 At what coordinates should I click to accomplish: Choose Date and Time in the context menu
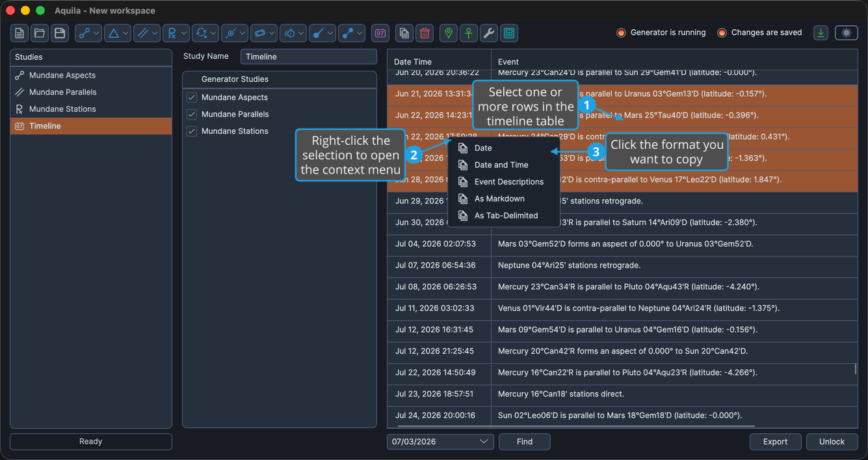pyautogui.click(x=504, y=165)
